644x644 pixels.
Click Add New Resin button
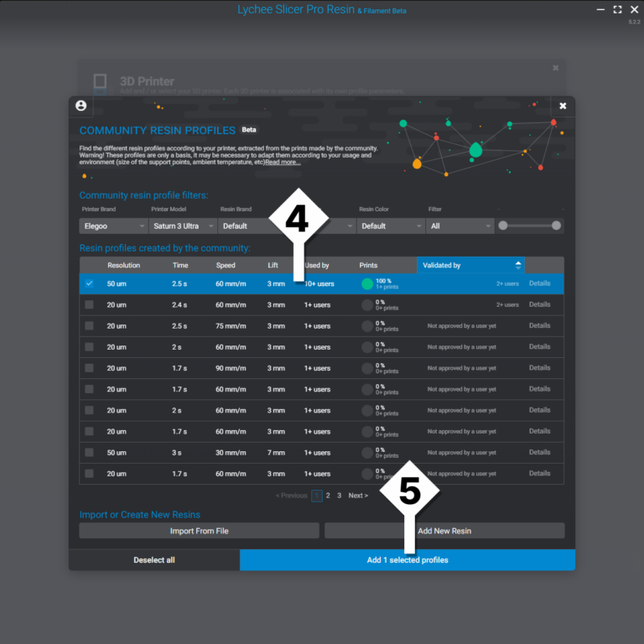444,531
